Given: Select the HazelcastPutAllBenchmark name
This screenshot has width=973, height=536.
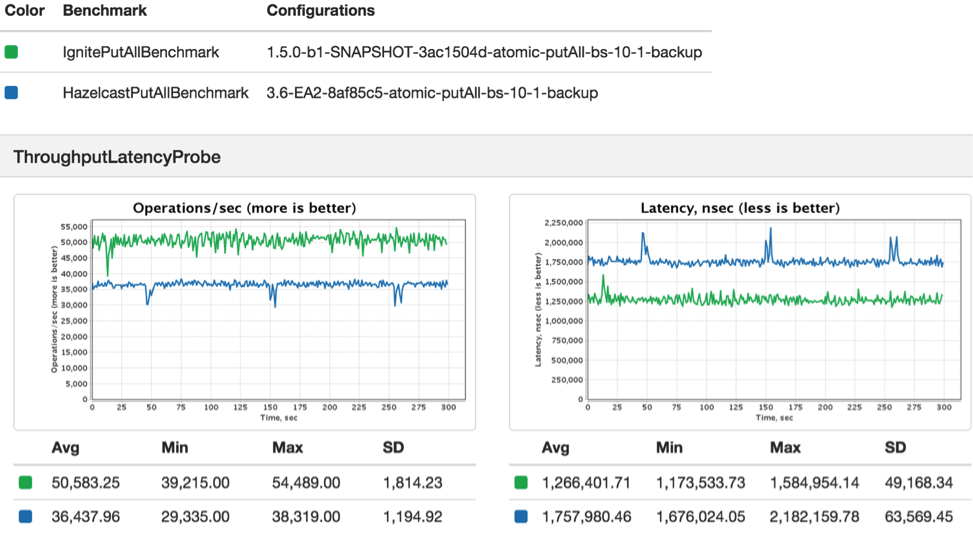Looking at the screenshot, I should (156, 93).
